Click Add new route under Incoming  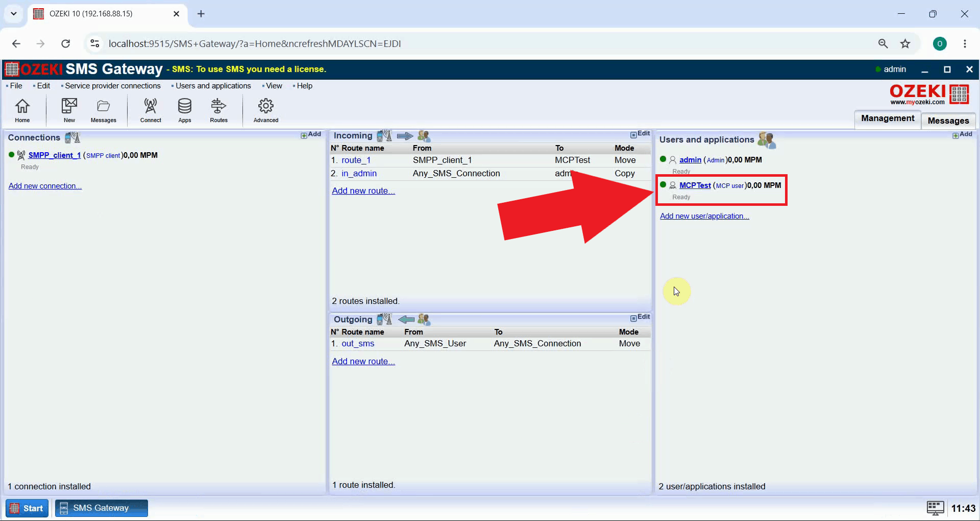[x=363, y=191]
